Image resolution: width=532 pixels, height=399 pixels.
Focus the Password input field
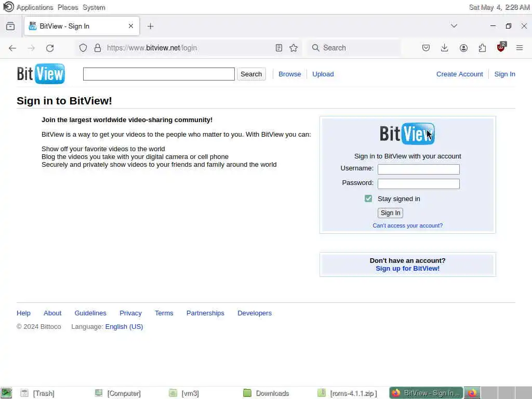418,184
